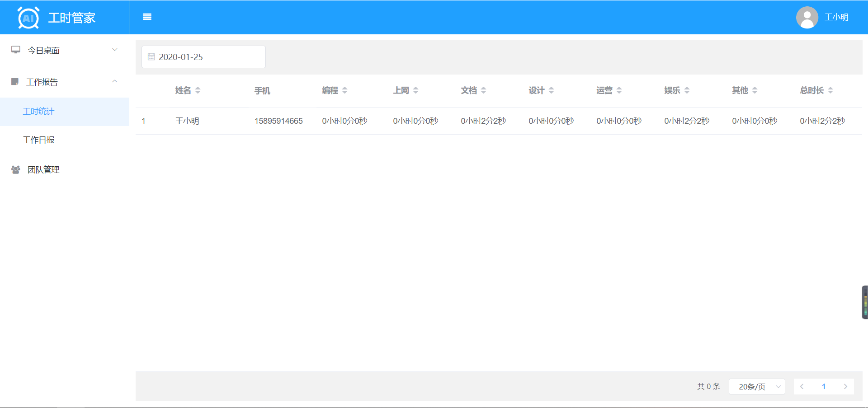868x408 pixels.
Task: Sort by 编程 column sort arrows
Action: pyautogui.click(x=344, y=90)
